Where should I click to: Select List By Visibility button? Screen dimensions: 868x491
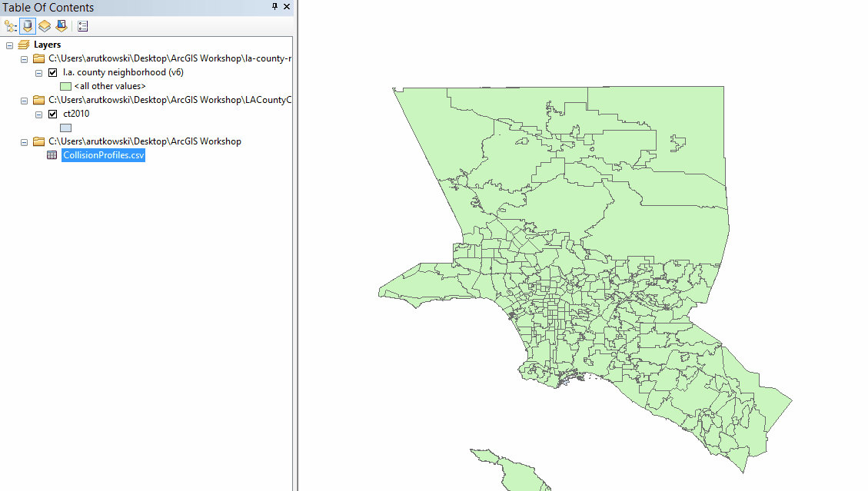click(x=45, y=26)
